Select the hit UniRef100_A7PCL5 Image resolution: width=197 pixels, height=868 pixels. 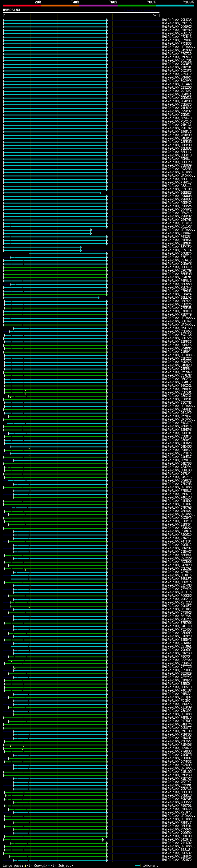(177, 182)
